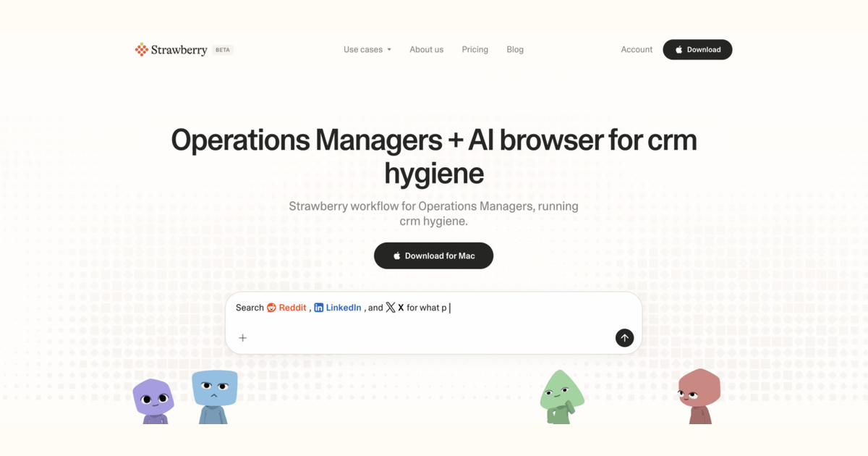
Task: Focus the prompt text input field
Action: 433,323
